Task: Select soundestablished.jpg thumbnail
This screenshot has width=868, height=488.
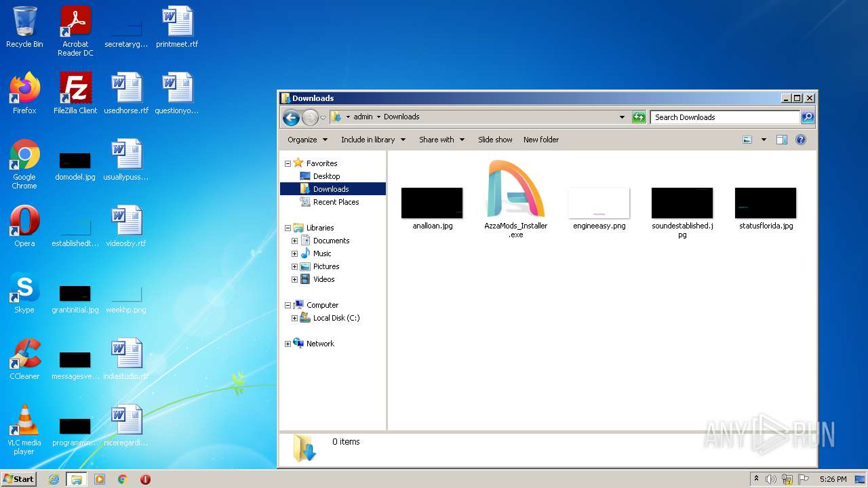Action: 682,213
